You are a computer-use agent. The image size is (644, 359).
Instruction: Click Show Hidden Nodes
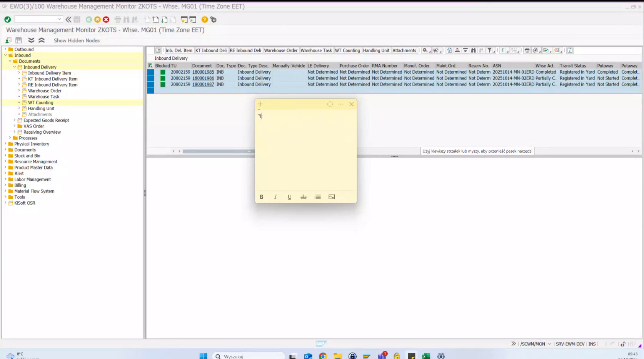click(x=77, y=40)
